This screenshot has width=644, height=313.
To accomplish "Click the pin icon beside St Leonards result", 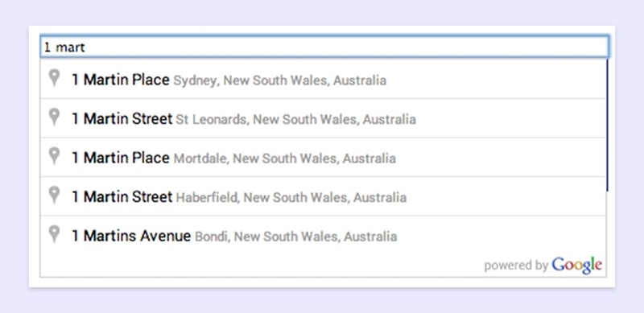I will tap(54, 117).
